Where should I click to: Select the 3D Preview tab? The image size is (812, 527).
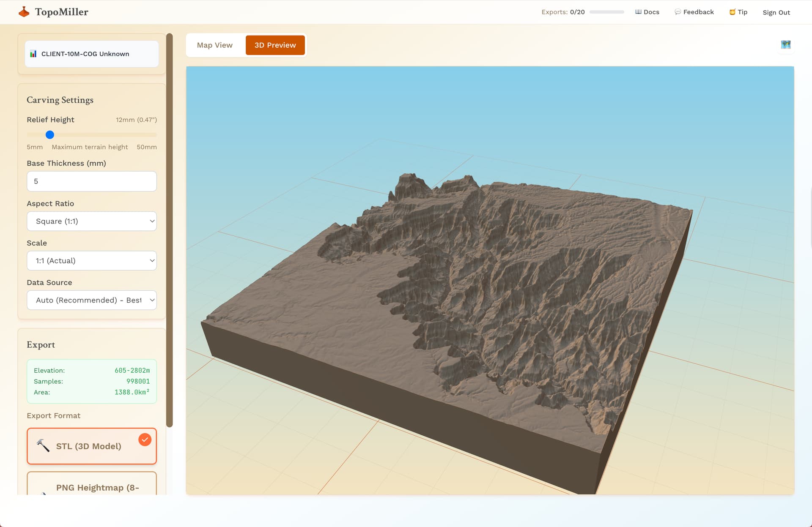point(275,45)
